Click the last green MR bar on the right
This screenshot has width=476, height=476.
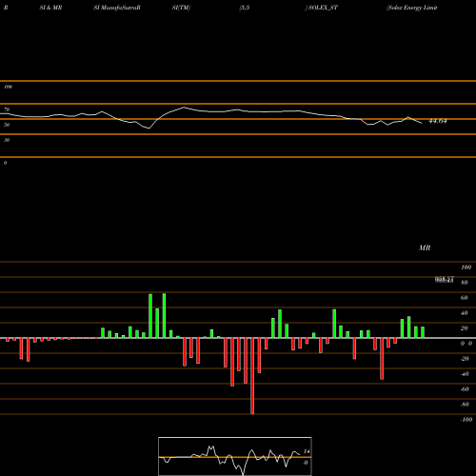click(423, 332)
